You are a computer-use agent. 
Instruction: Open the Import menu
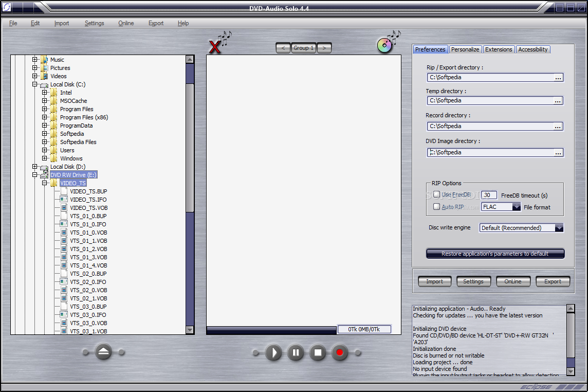click(62, 23)
